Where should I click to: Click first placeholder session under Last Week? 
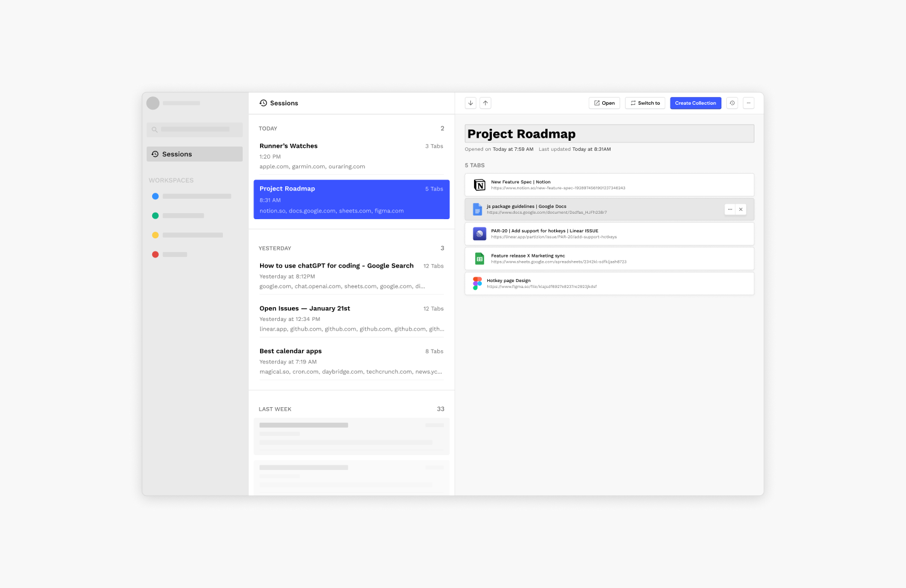352,437
